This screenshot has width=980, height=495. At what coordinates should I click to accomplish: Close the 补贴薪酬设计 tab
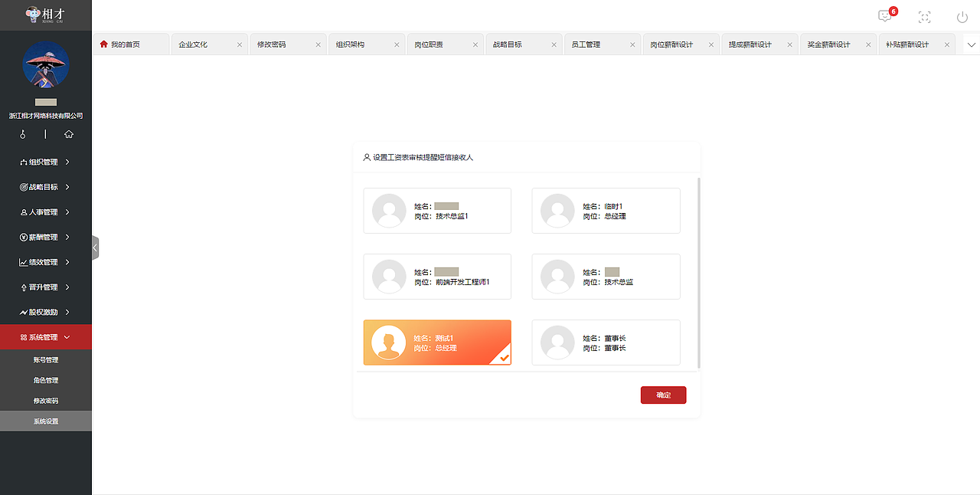tap(947, 44)
